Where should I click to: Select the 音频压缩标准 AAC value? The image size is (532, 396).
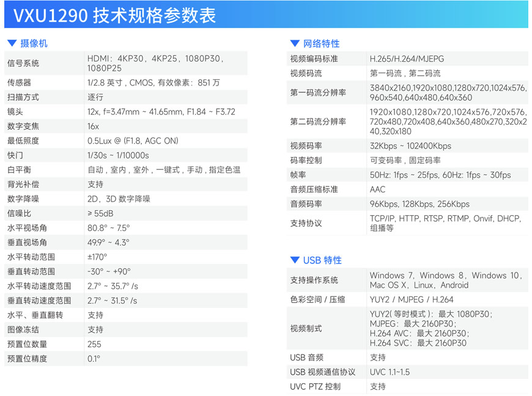[x=377, y=189]
